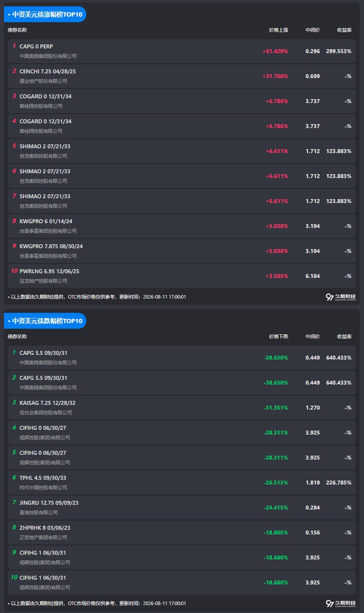This screenshot has width=364, height=613.
Task: Click the 0.284 mid price value
Action: [x=313, y=508]
